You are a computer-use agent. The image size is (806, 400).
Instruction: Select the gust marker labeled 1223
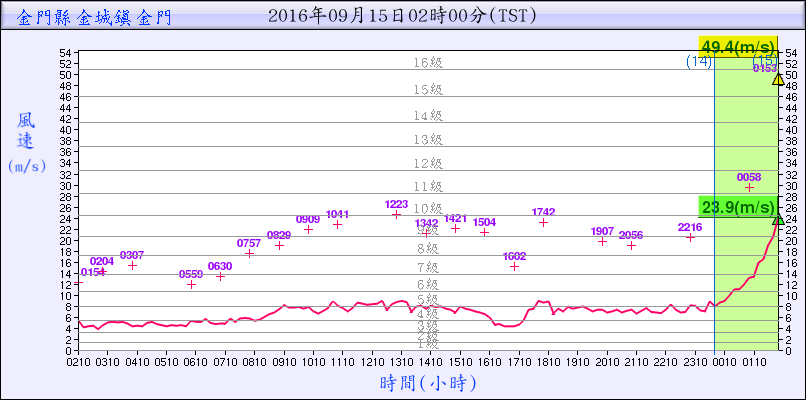(x=396, y=215)
